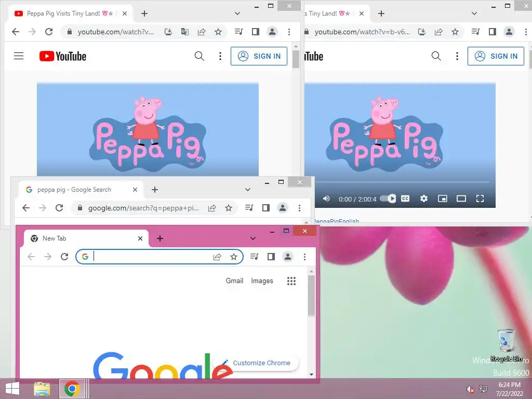Viewport: 532px width, 399px height.
Task: Open tab search chevron in left YouTube window
Action: (237, 14)
